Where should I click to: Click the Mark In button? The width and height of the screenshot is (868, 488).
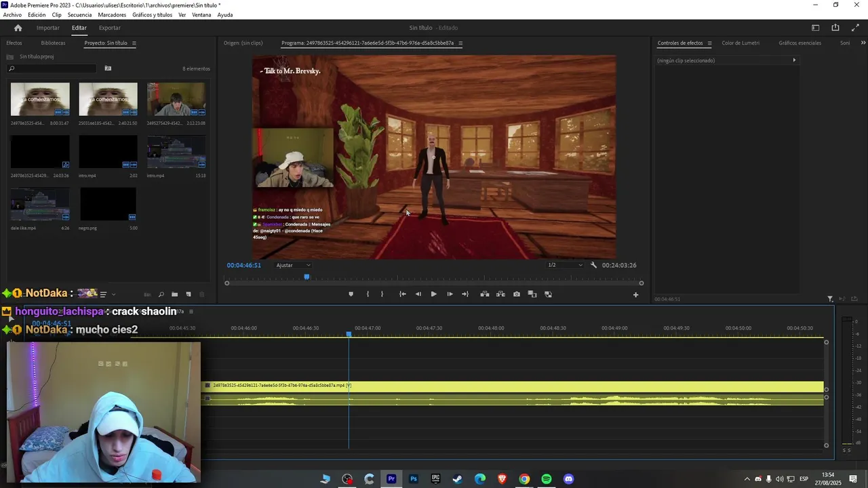(368, 294)
